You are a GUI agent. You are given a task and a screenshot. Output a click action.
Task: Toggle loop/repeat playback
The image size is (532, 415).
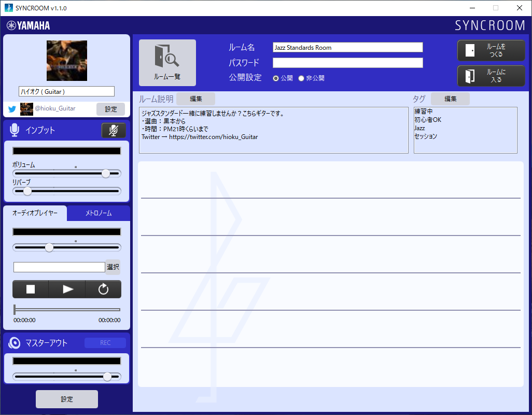point(103,289)
